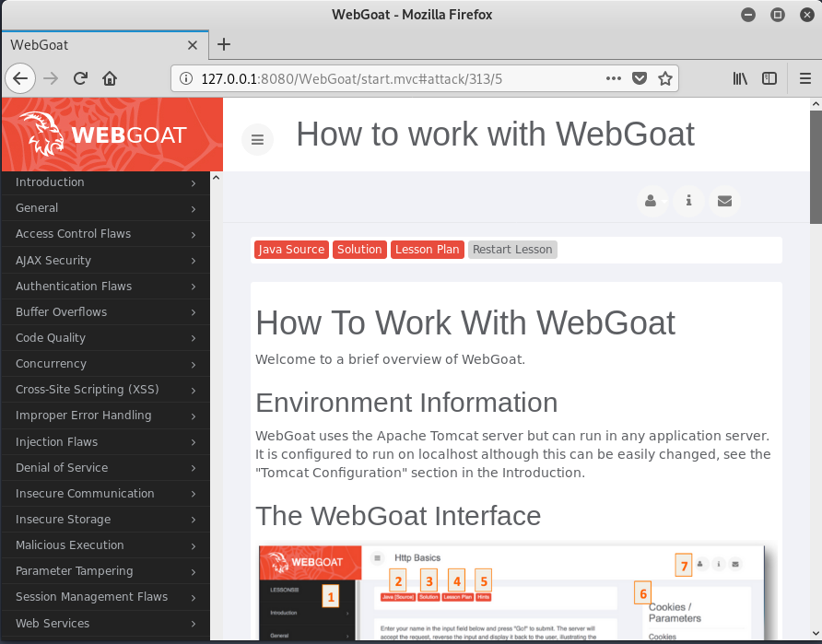The image size is (822, 644).
Task: Open AJAX Security category
Action: tap(106, 260)
